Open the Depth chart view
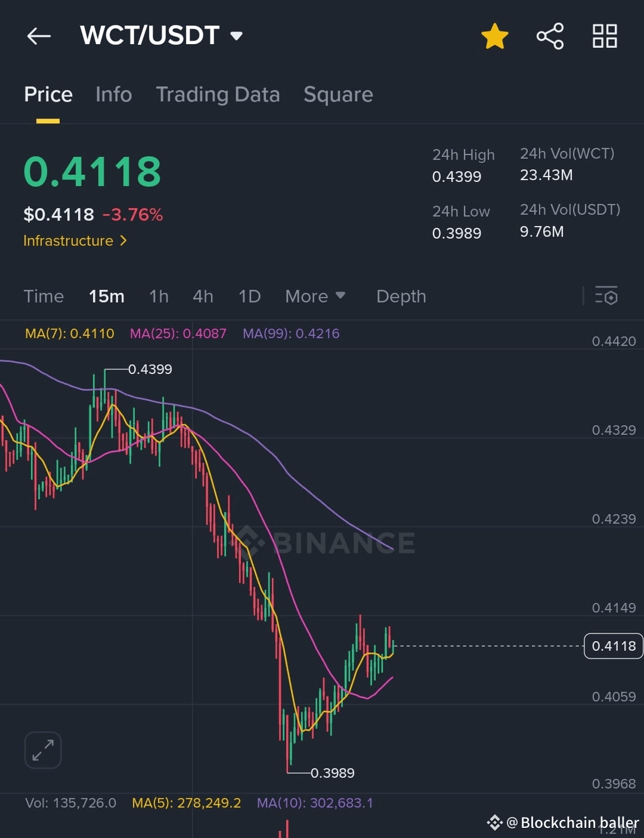The width and height of the screenshot is (644, 838). pyautogui.click(x=401, y=296)
